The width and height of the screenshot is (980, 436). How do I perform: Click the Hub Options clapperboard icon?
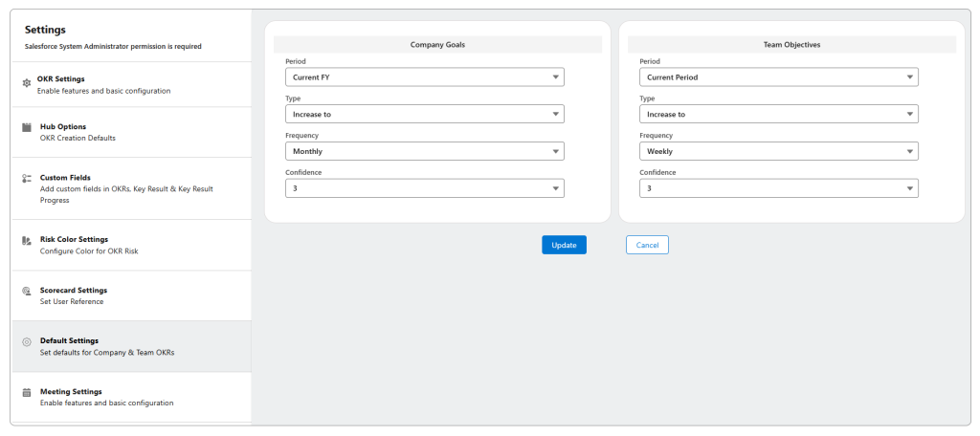coord(27,127)
